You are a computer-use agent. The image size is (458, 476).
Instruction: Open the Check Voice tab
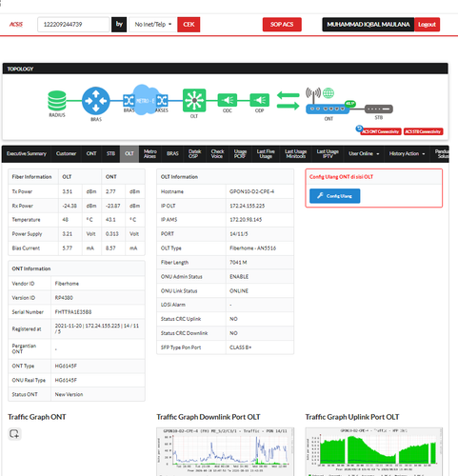coord(217,153)
